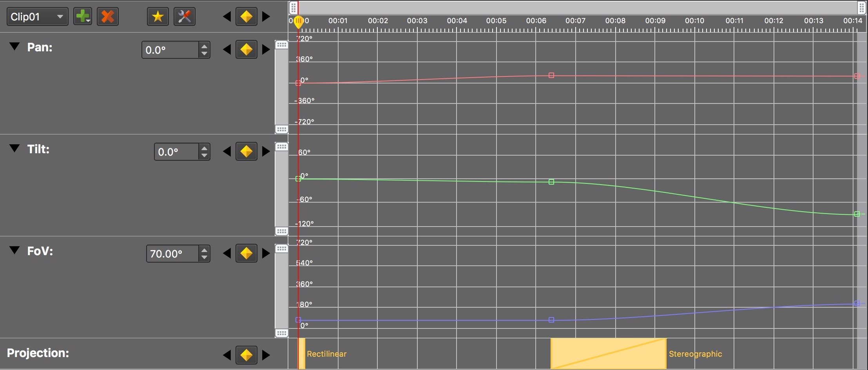The image size is (868, 370).
Task: Click the yellow projection transition block
Action: pos(608,354)
